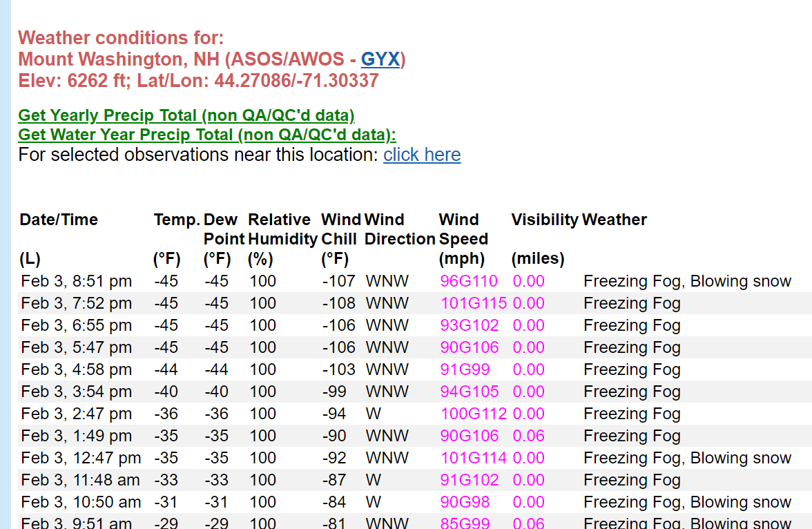This screenshot has height=529, width=812.
Task: Click wind chill value '-87'
Action: (334, 480)
